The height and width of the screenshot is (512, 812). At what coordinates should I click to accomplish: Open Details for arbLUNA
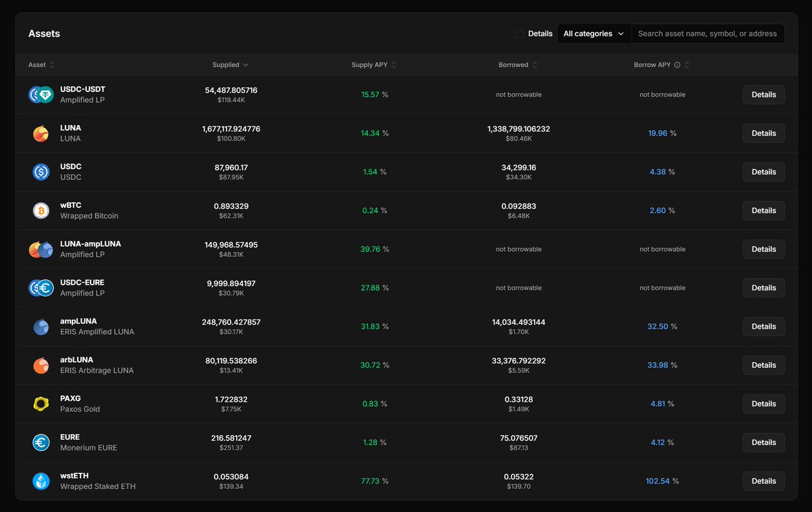[763, 365]
